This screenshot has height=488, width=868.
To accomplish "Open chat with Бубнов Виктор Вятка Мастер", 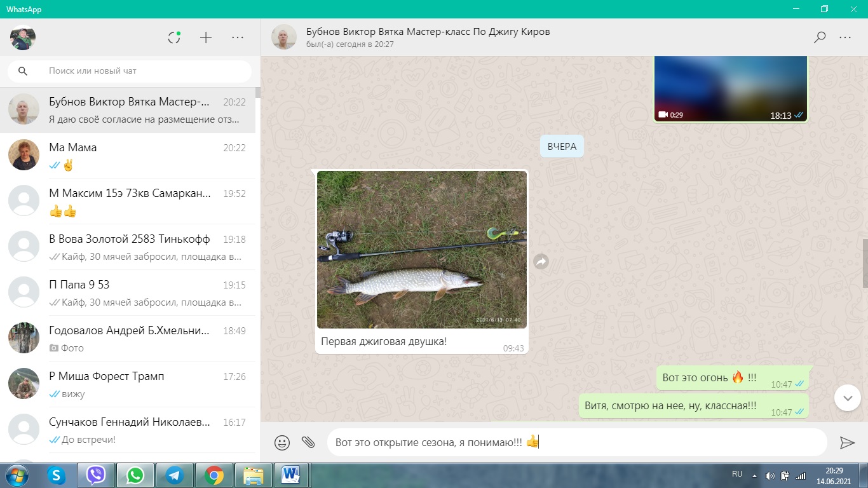I will click(128, 110).
